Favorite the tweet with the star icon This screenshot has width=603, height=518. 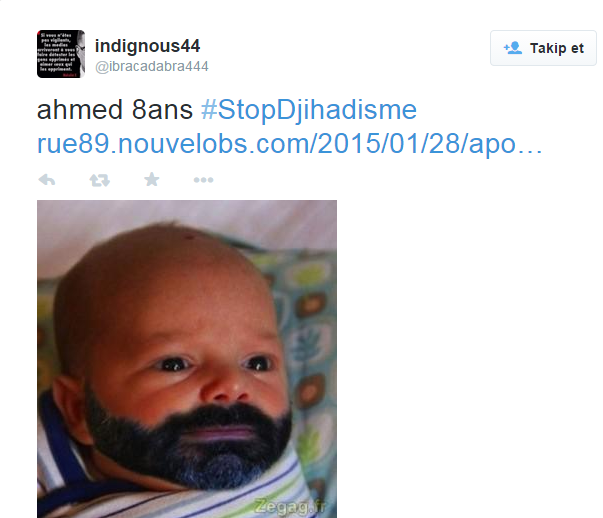click(x=152, y=179)
